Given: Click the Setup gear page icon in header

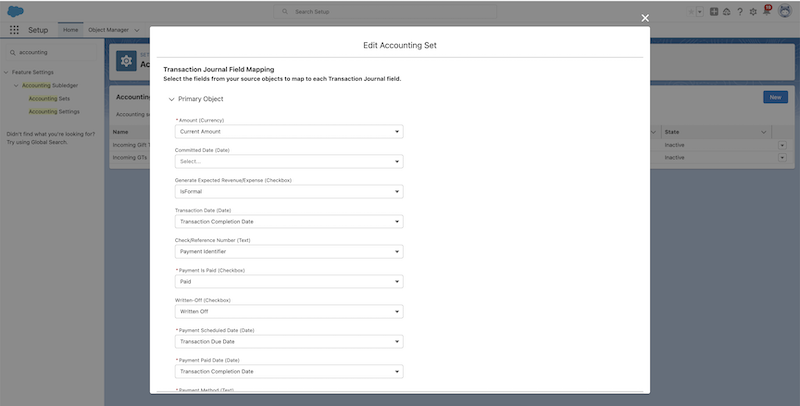Looking at the screenshot, I should 126,61.
